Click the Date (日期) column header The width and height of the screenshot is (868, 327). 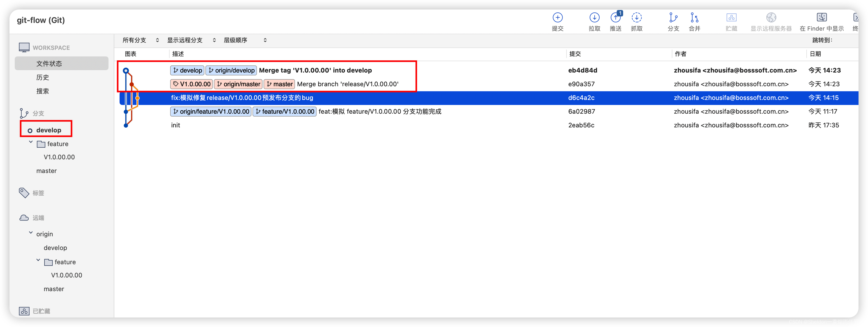pos(815,54)
